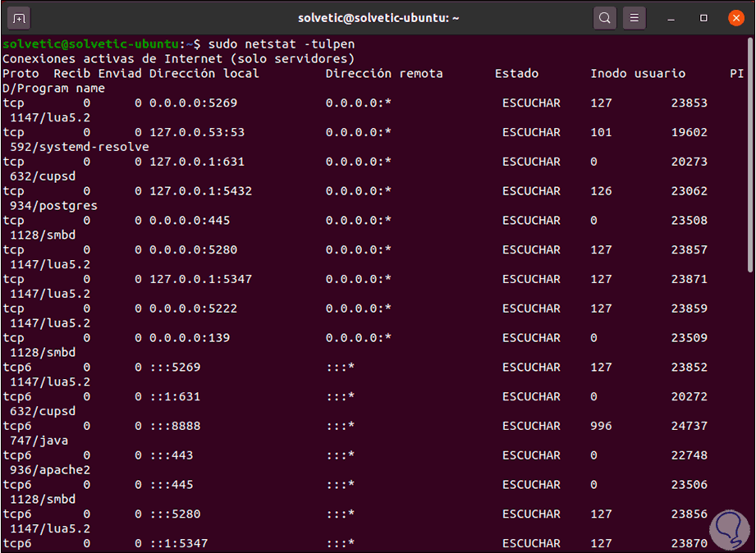Screen dimensions: 756x553
Task: Click the inode value 24737
Action: (690, 426)
